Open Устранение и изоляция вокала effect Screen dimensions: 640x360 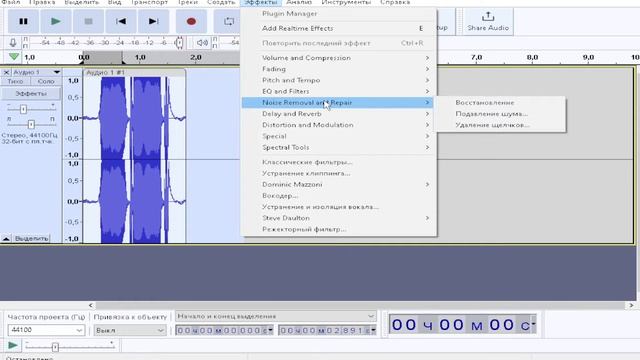[x=339, y=207]
